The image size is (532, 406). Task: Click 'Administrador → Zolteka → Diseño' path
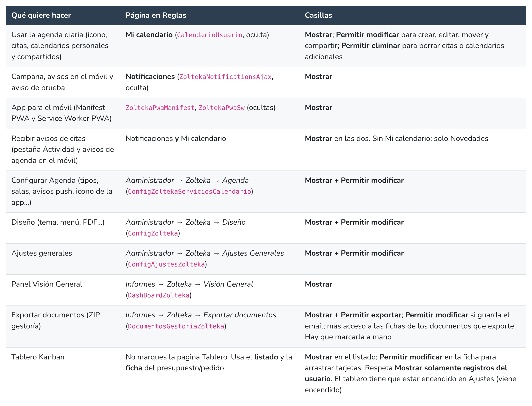[186, 222]
